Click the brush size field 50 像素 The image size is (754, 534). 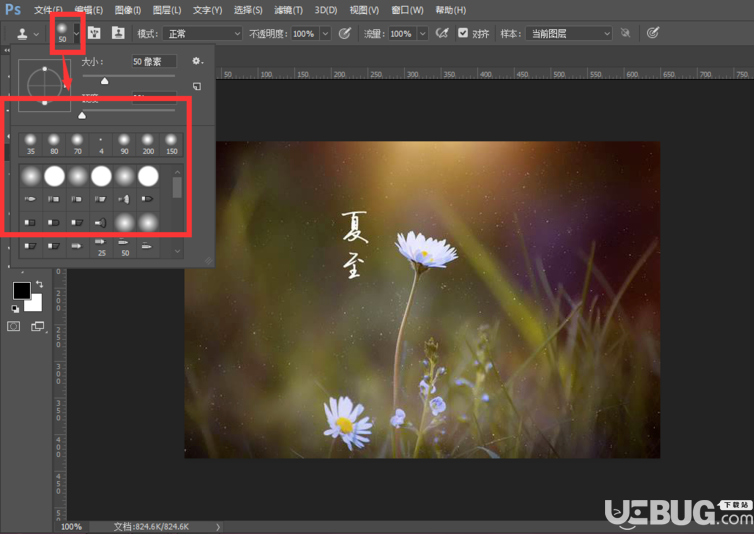pos(154,61)
